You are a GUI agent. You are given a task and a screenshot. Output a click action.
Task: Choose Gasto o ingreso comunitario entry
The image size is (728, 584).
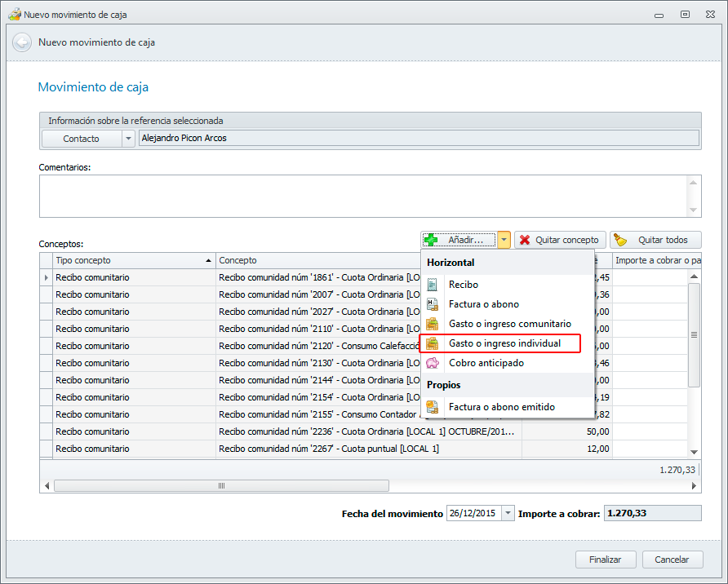507,324
